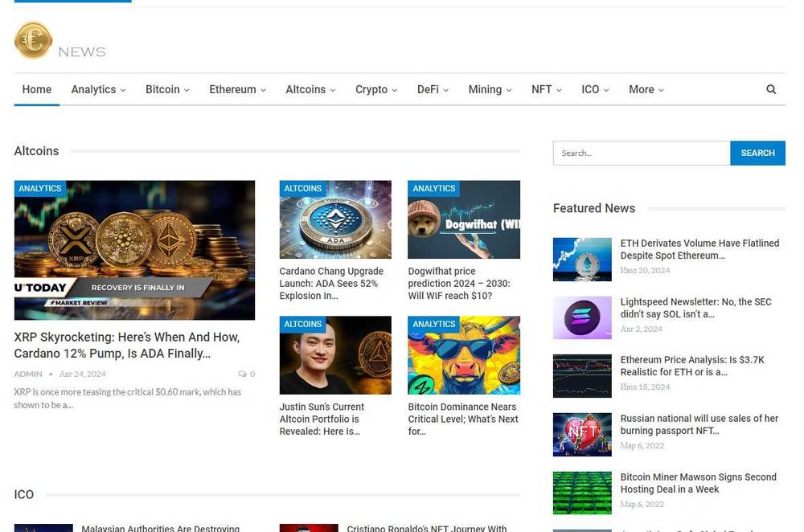The width and height of the screenshot is (804, 532).
Task: Click the comments icon under XRP article
Action: tap(242, 374)
